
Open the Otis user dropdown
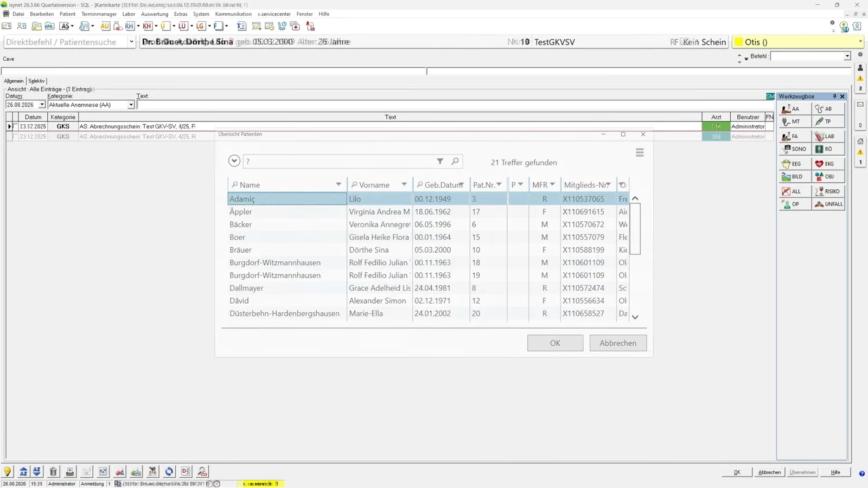pyautogui.click(x=860, y=42)
